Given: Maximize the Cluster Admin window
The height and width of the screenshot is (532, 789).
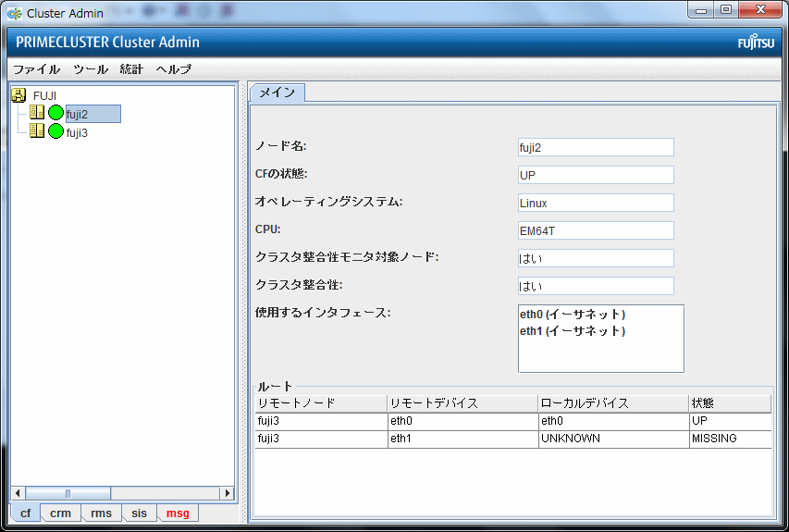Looking at the screenshot, I should (726, 9).
